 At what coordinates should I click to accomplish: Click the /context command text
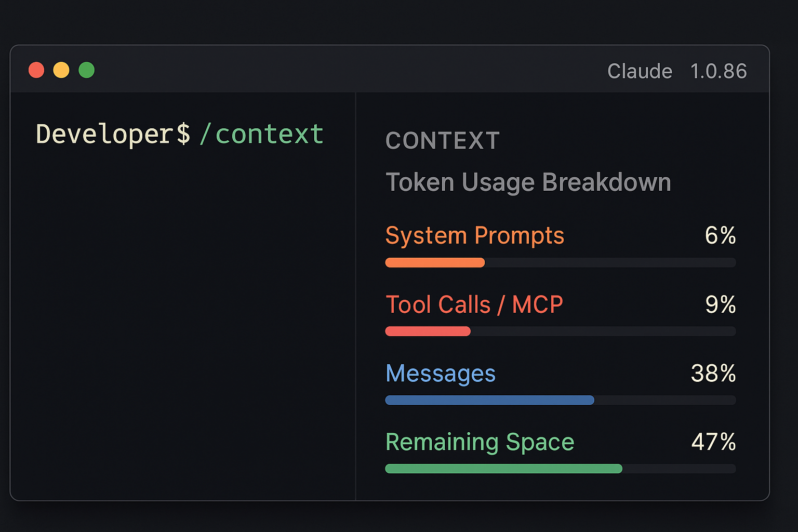click(261, 134)
